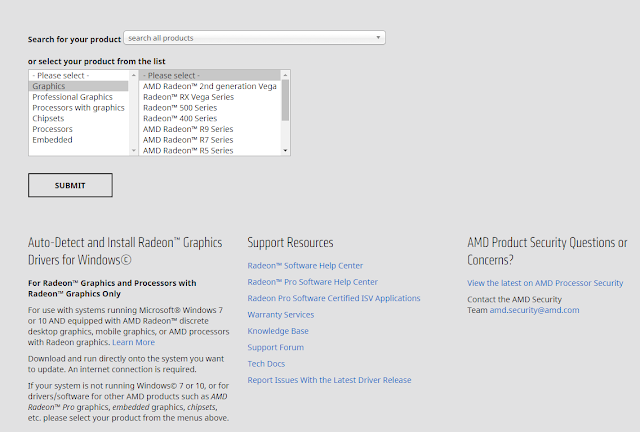Open Radeon Pro Software Help Center link
The height and width of the screenshot is (432, 640).
[x=312, y=282]
